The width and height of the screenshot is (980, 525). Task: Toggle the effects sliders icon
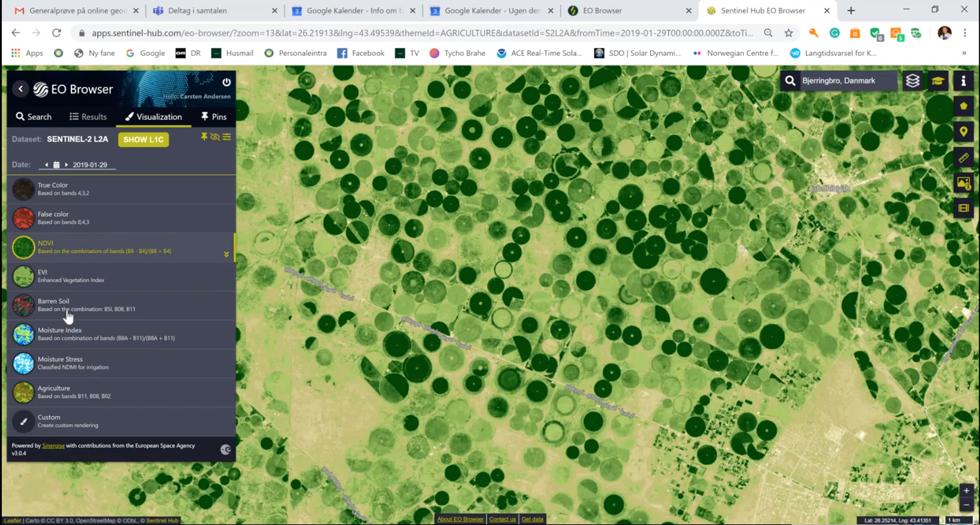pyautogui.click(x=227, y=137)
